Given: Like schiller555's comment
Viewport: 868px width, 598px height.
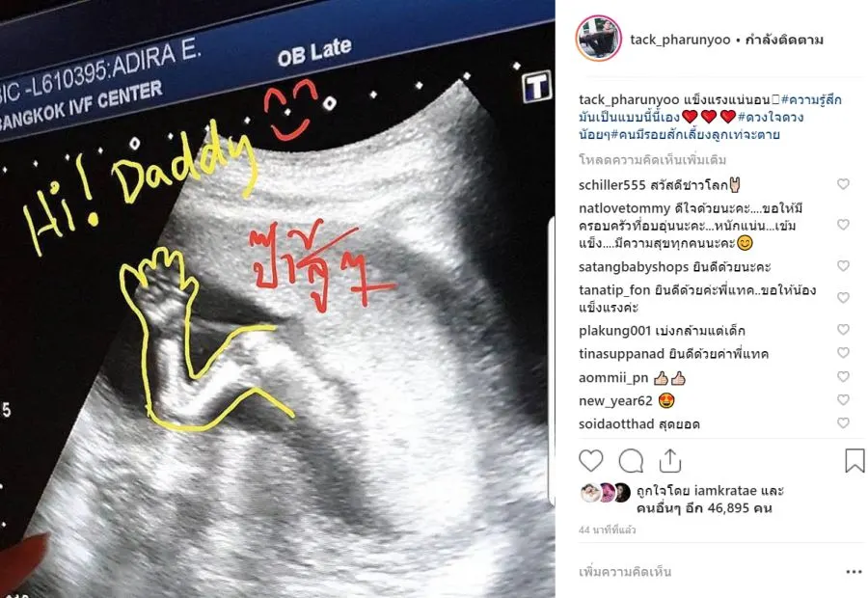Looking at the screenshot, I should (x=843, y=184).
